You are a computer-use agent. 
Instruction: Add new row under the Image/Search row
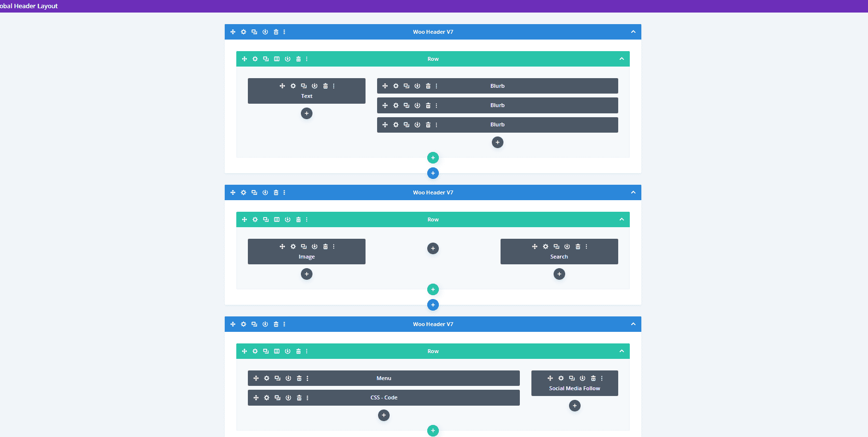click(433, 289)
